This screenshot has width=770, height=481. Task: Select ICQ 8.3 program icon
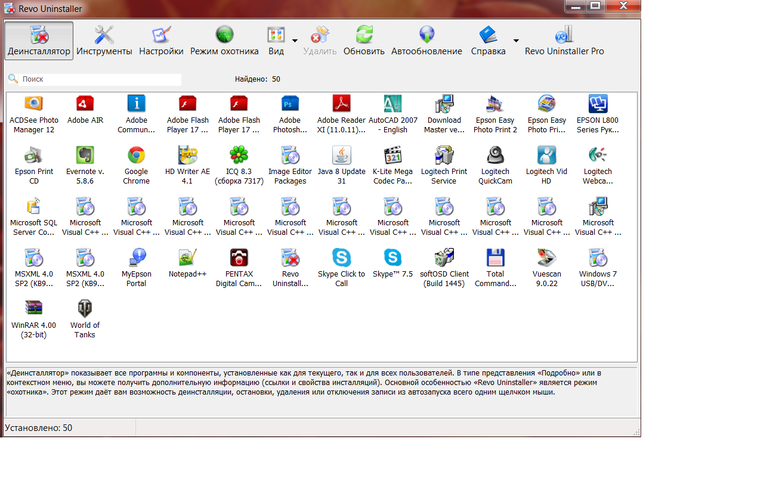coord(239,166)
